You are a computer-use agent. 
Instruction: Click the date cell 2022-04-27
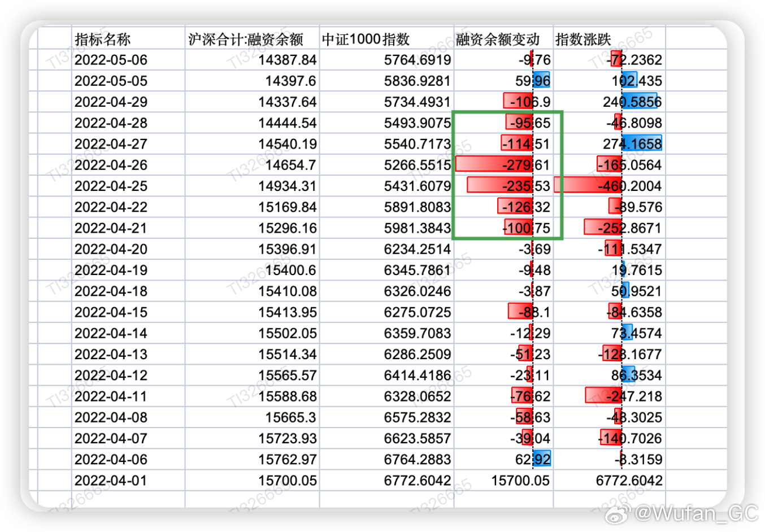[128, 144]
